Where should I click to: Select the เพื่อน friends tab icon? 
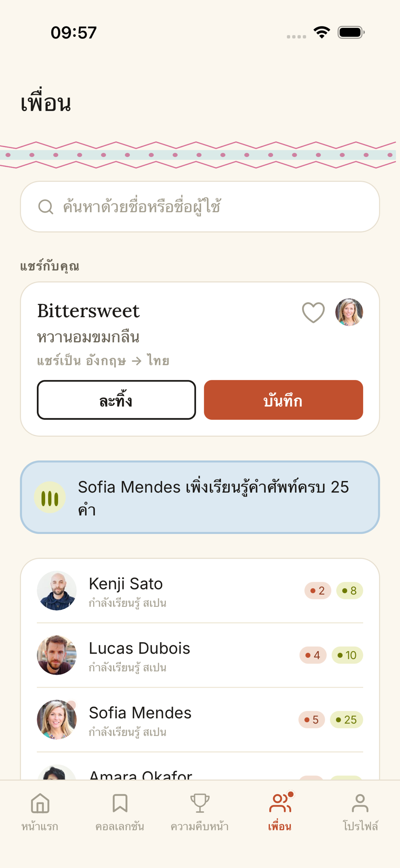point(280,803)
